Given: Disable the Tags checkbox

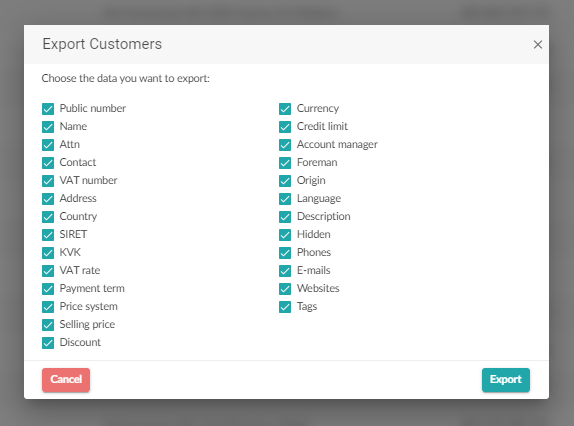Looking at the screenshot, I should (x=285, y=307).
